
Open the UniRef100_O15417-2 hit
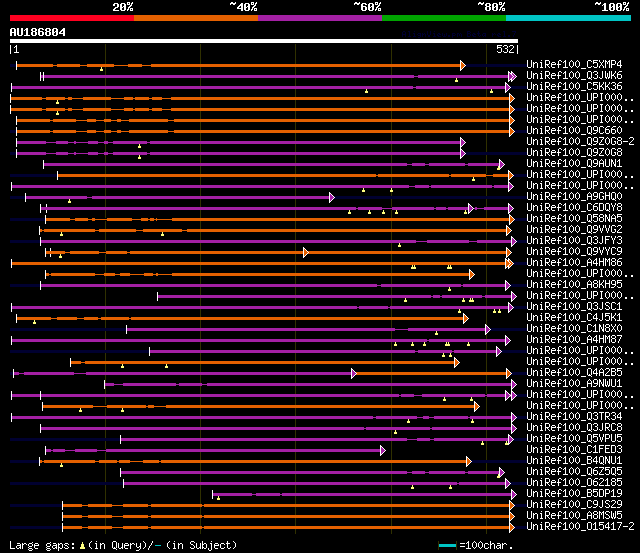click(580, 527)
